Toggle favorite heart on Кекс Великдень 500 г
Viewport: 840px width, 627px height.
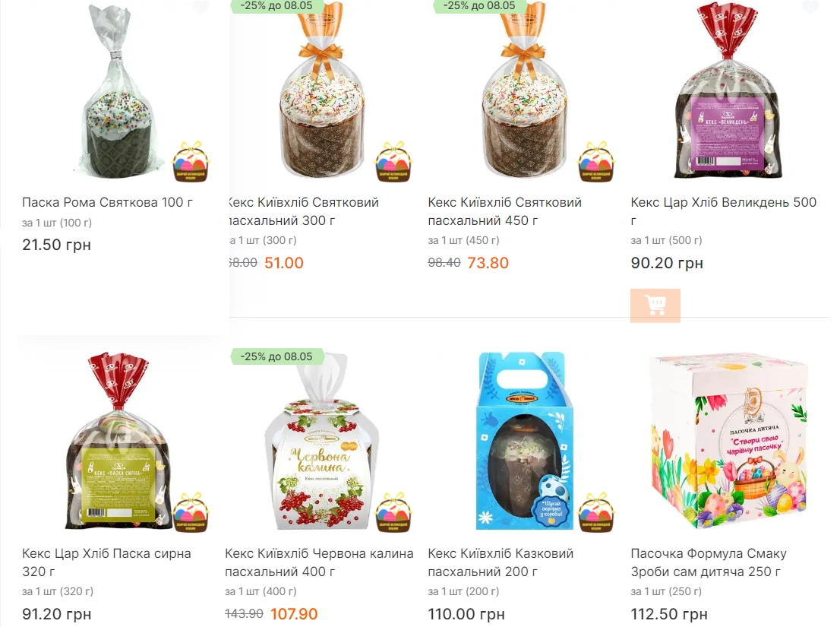[x=810, y=6]
